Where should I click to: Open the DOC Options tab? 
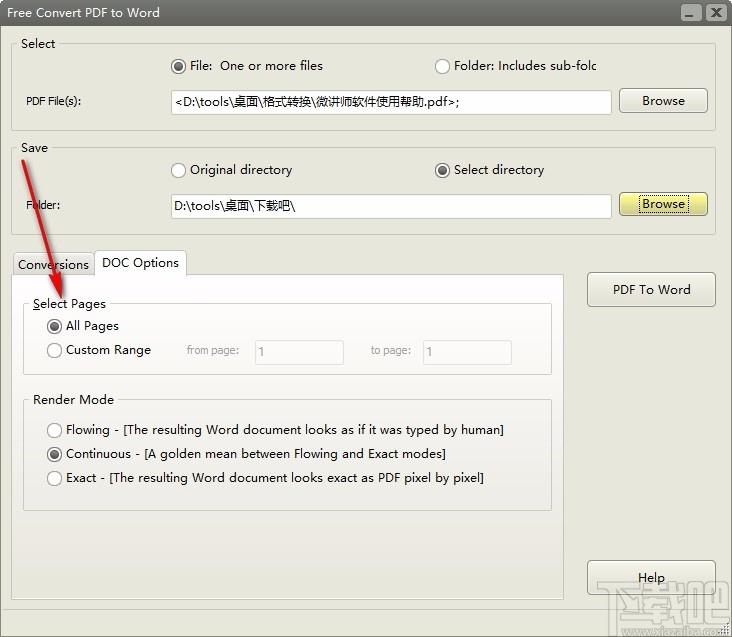click(141, 263)
